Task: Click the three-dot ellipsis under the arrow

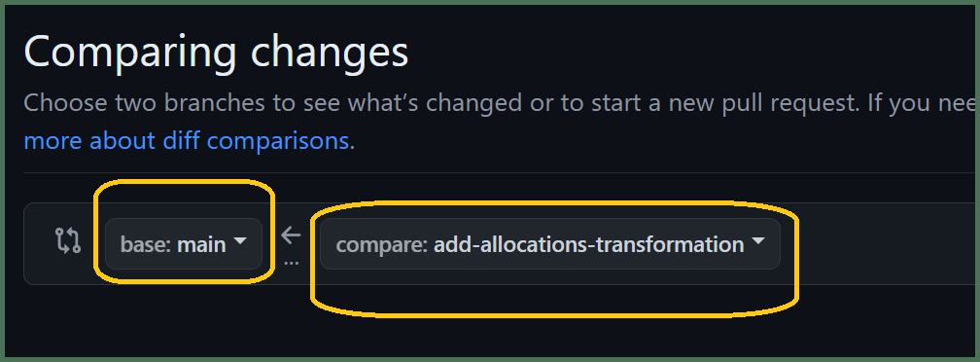Action: click(x=292, y=263)
